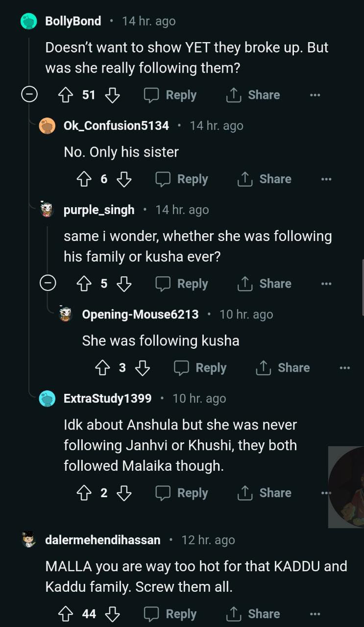Reply to Opening-Mouse6213's comment
The width and height of the screenshot is (364, 627).
[200, 368]
